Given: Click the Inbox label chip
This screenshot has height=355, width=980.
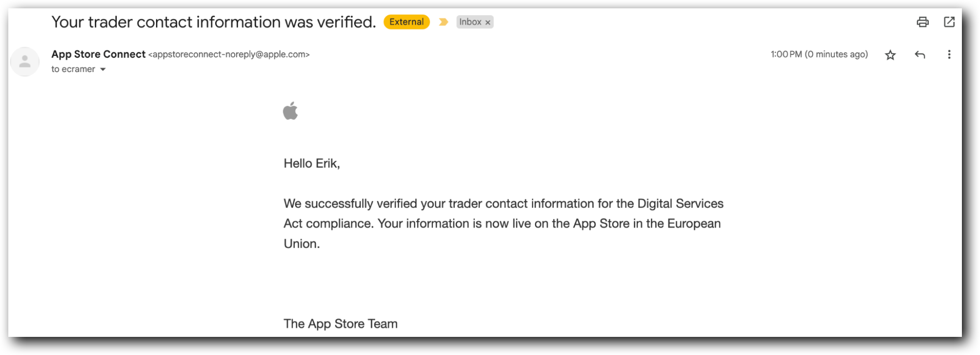Looking at the screenshot, I should (x=470, y=22).
